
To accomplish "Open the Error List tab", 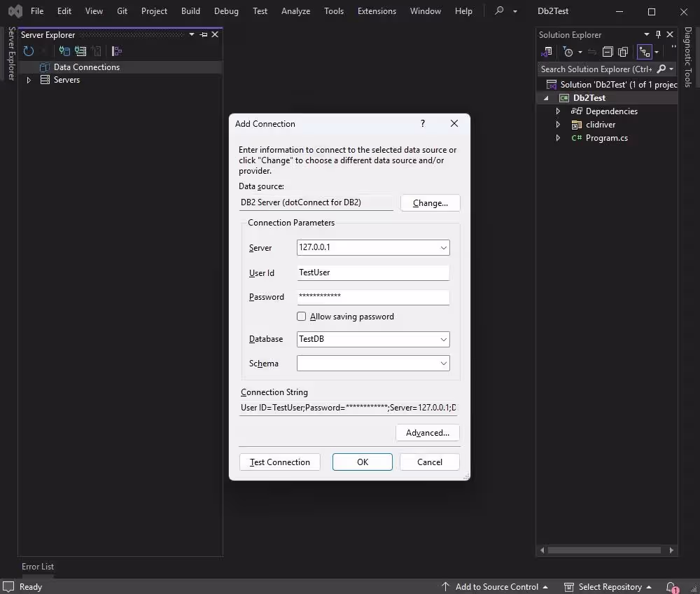I will coord(38,567).
